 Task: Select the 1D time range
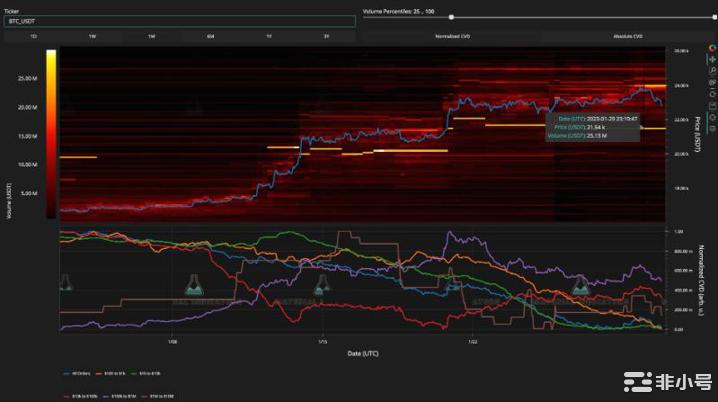coord(33,36)
